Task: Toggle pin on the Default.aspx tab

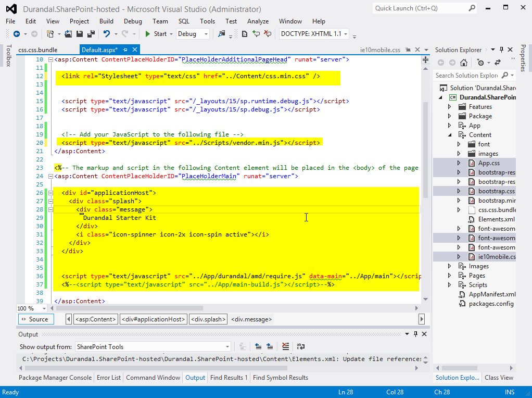Action: [125, 49]
